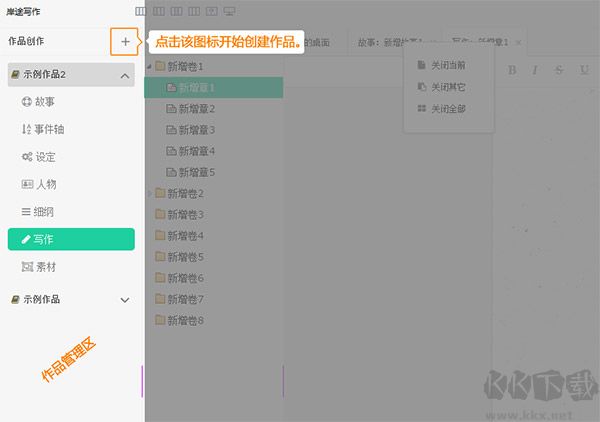Open chapter 新增章3 in the tree
The height and width of the screenshot is (422, 600).
191,130
